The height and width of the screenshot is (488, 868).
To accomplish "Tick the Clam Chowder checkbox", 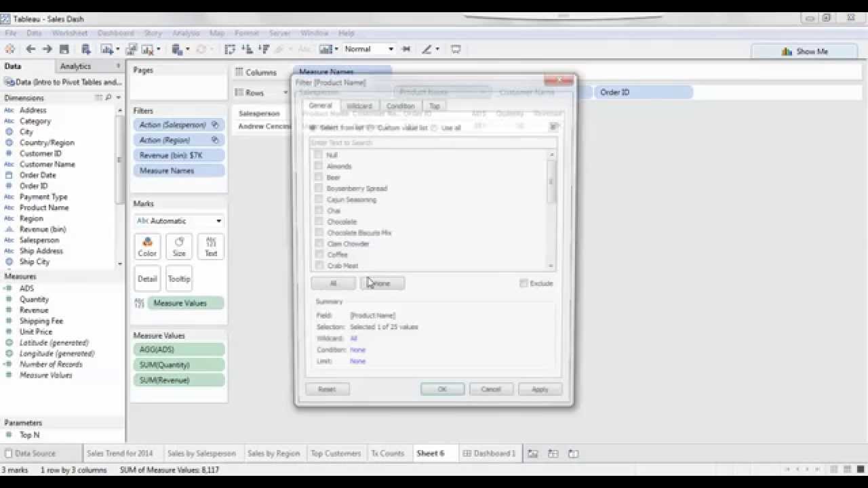I will (318, 243).
